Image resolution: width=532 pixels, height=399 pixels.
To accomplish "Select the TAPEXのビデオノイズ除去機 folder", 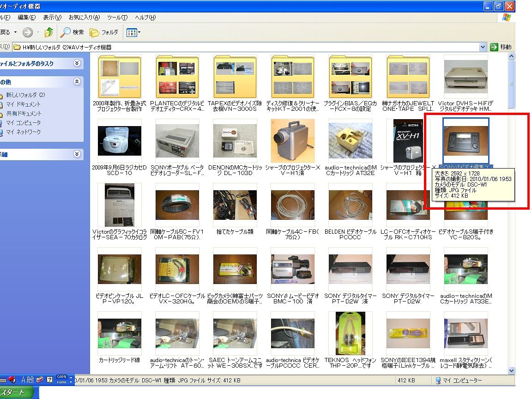I will click(235, 77).
